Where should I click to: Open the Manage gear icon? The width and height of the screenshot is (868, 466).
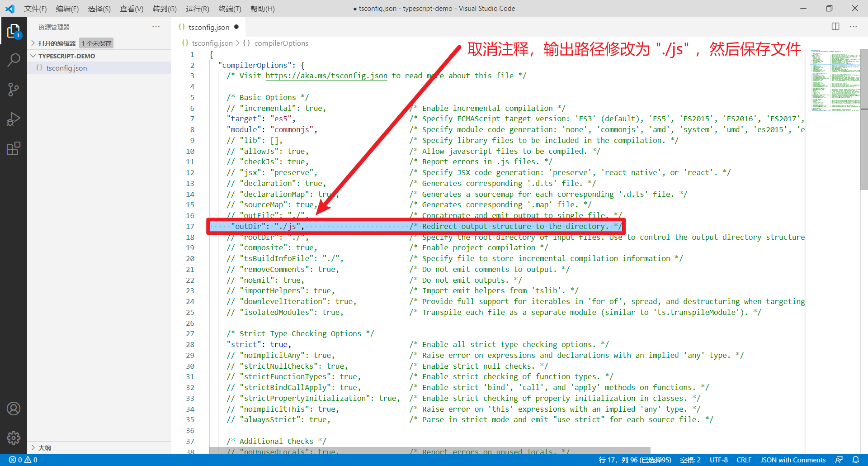click(x=14, y=437)
